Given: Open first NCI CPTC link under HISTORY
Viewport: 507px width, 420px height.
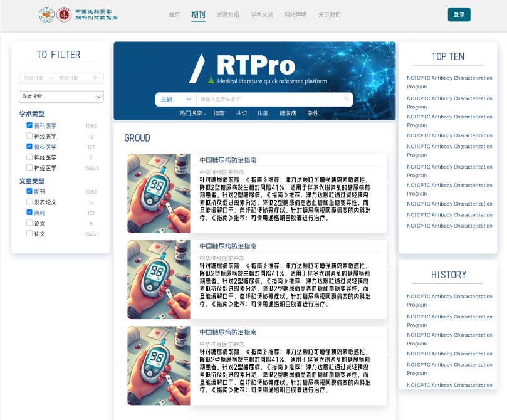Looking at the screenshot, I should [x=449, y=300].
